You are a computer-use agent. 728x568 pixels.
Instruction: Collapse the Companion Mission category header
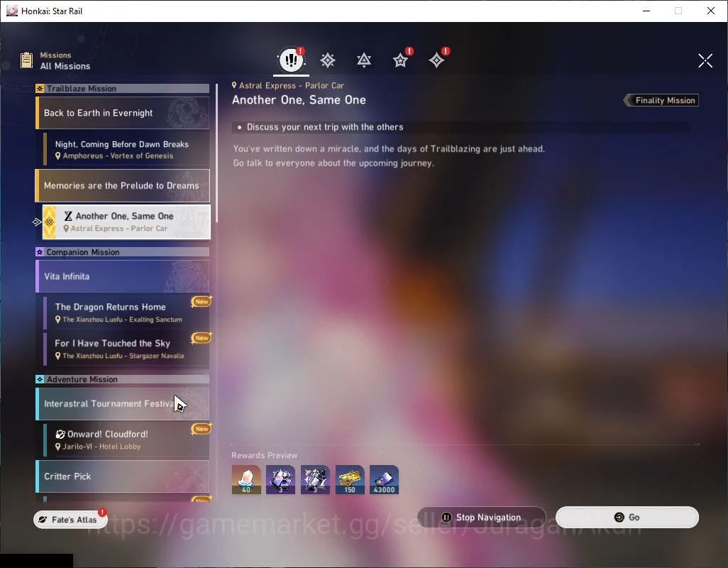click(x=123, y=252)
